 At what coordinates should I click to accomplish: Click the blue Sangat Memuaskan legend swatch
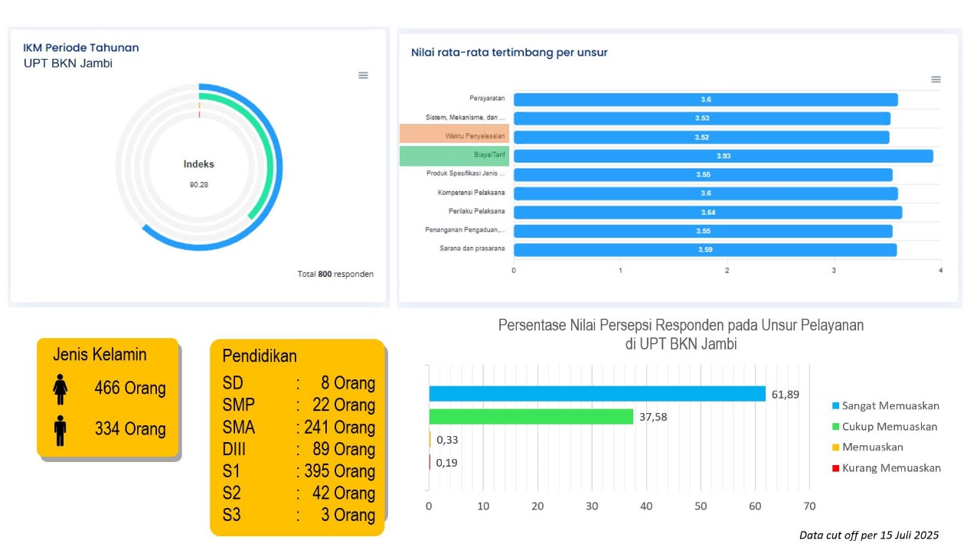pyautogui.click(x=835, y=406)
